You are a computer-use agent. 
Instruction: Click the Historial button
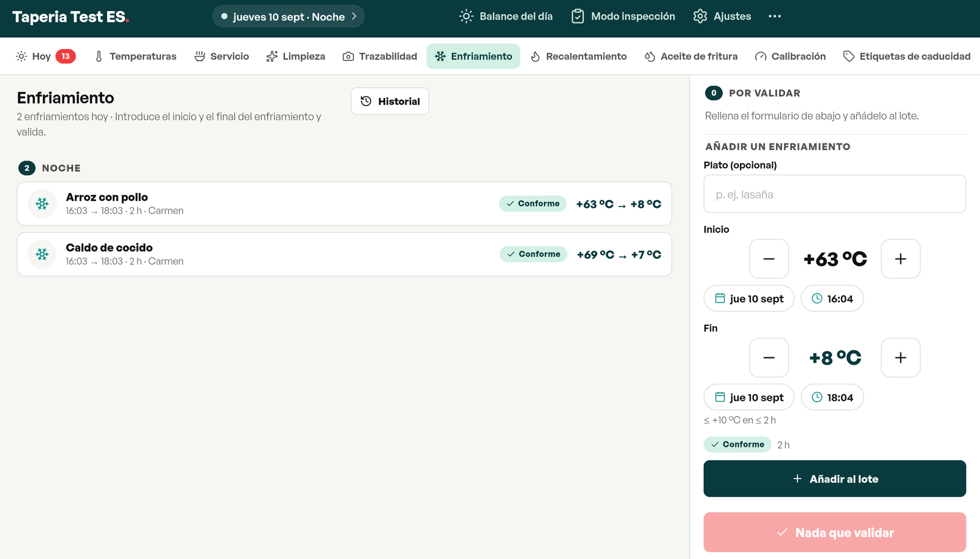(390, 101)
